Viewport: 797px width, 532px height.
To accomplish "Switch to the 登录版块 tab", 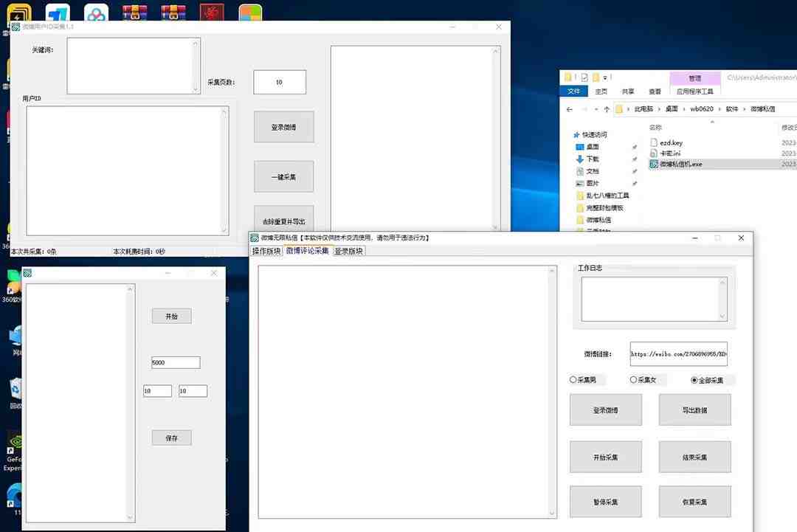I will (x=348, y=251).
